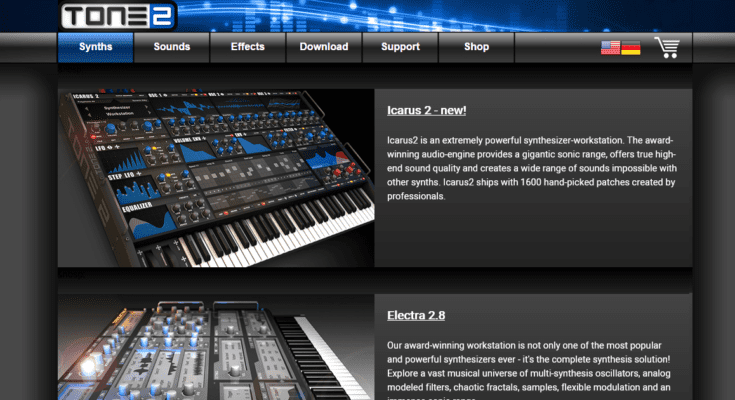Switch language using the US flag
Image resolution: width=735 pixels, height=400 pixels.
click(610, 47)
